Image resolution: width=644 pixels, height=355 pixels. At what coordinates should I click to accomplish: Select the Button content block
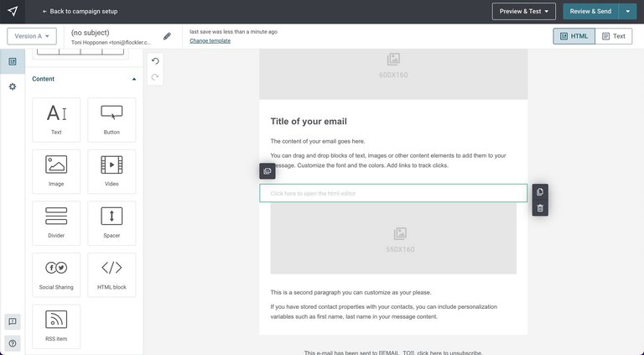tap(112, 120)
